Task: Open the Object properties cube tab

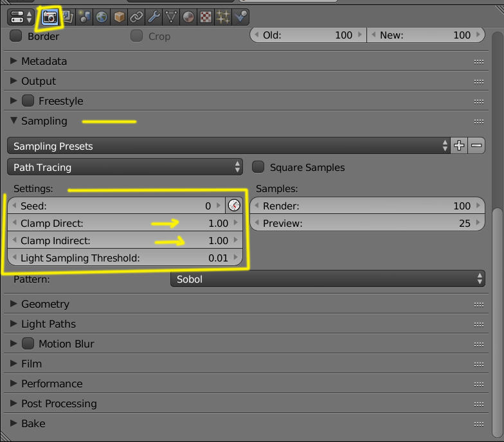Action: (x=120, y=17)
